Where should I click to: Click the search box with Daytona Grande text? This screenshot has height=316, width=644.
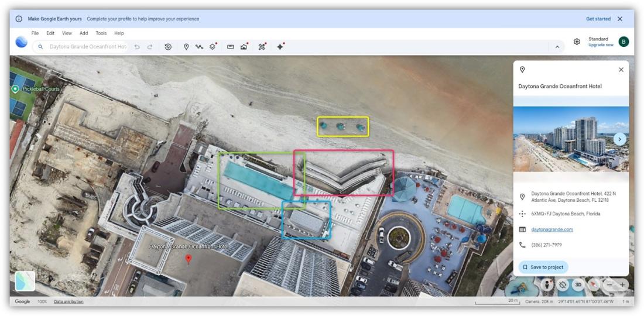[x=88, y=47]
